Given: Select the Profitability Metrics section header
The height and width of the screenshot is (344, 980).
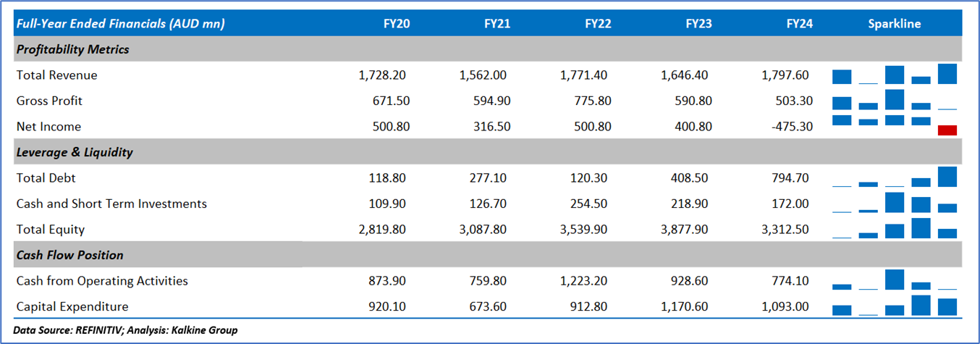Looking at the screenshot, I should click(73, 49).
